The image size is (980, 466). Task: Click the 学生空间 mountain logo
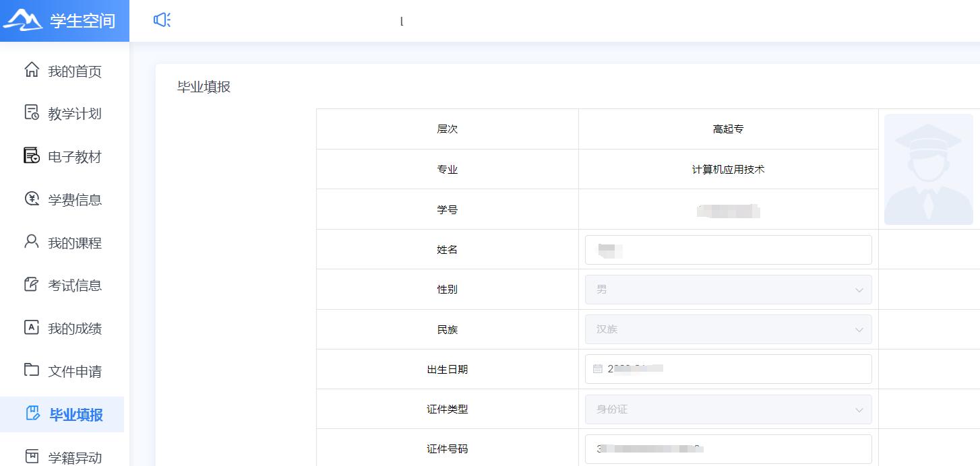[23, 20]
